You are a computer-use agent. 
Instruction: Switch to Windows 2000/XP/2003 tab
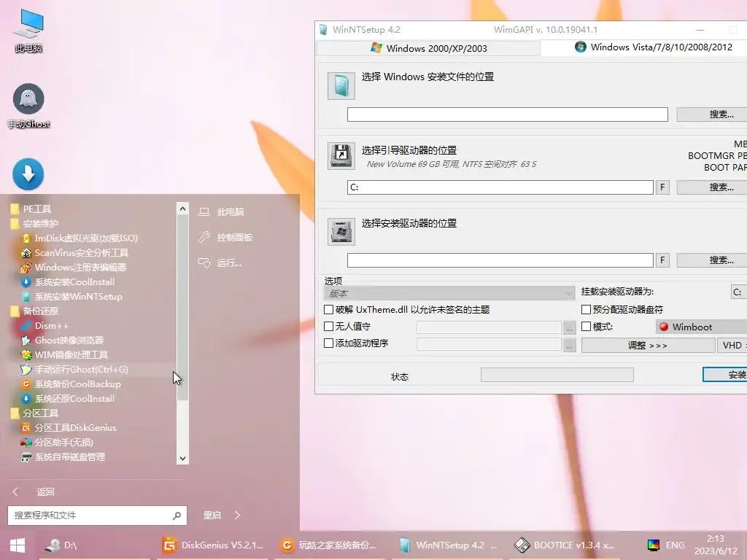pos(428,48)
